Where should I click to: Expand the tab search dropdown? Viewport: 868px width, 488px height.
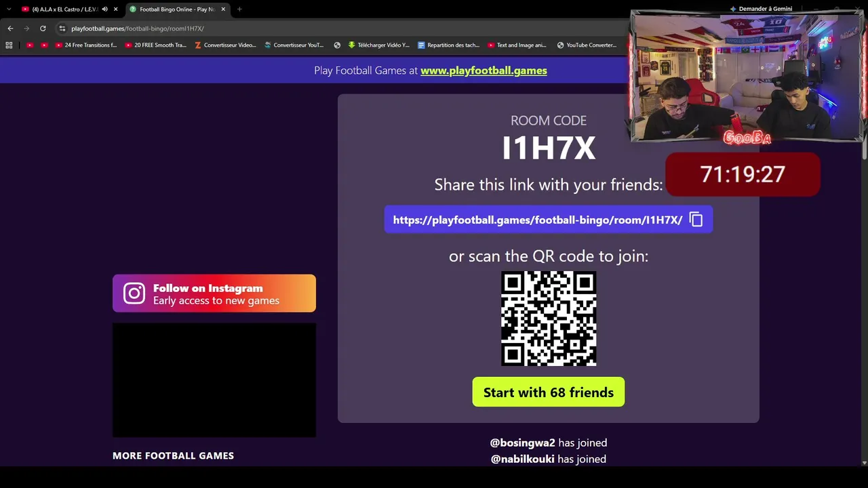pos(9,9)
